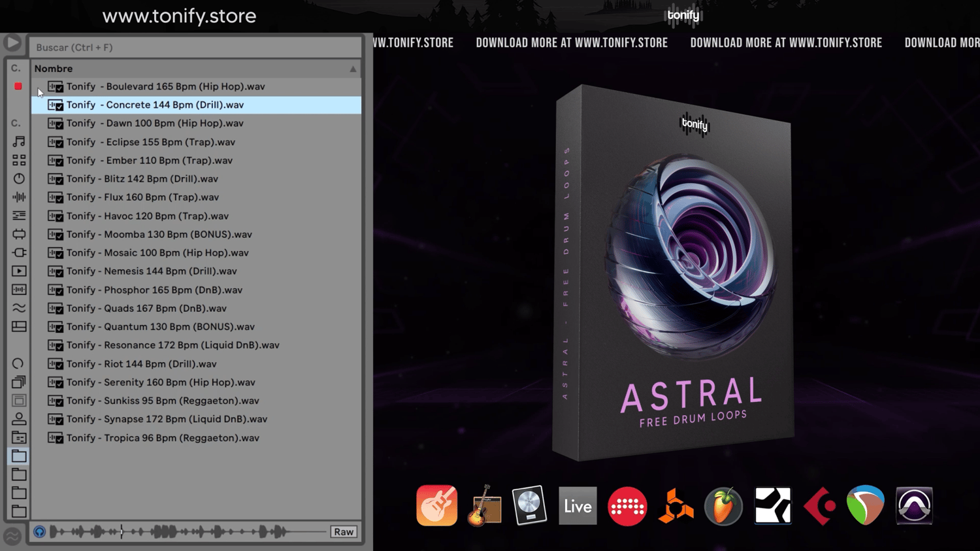Select Tonify - Quantum 130 Bpm (BONUS).wav
Image resolution: width=980 pixels, height=551 pixels.
(196, 326)
